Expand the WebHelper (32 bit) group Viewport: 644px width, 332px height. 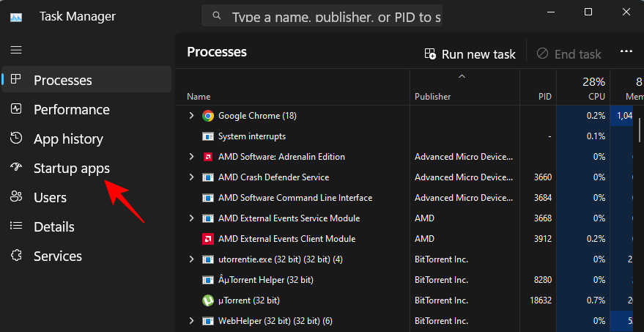pos(192,321)
